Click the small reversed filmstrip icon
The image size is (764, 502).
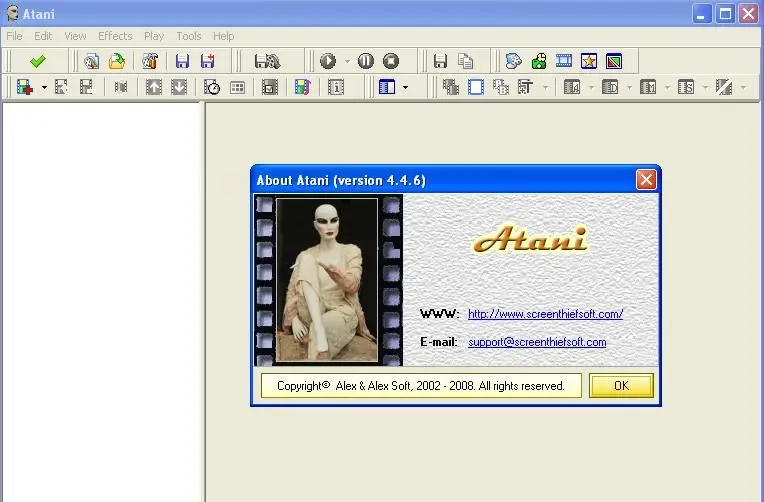pos(121,87)
